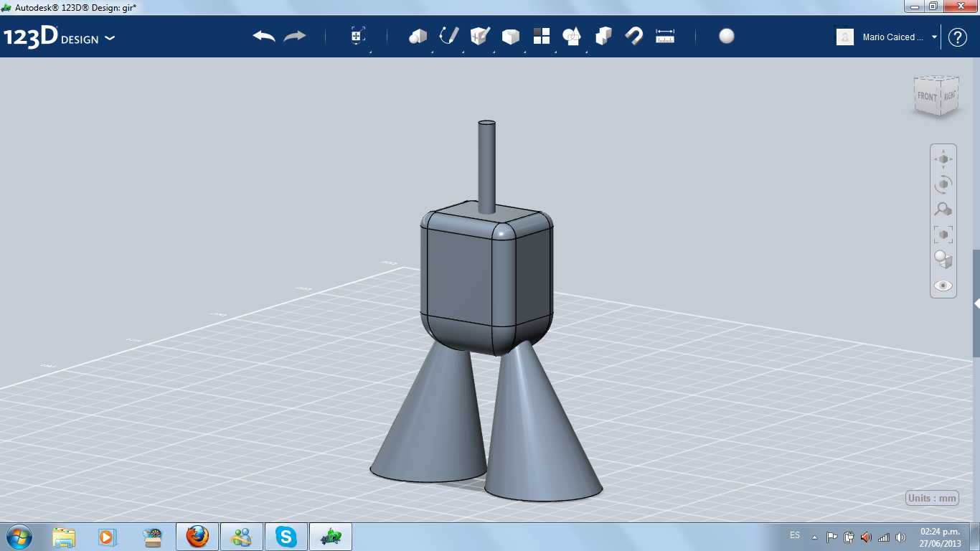This screenshot has width=980, height=551.
Task: Click the Mario Caiced user avatar
Action: click(x=845, y=37)
